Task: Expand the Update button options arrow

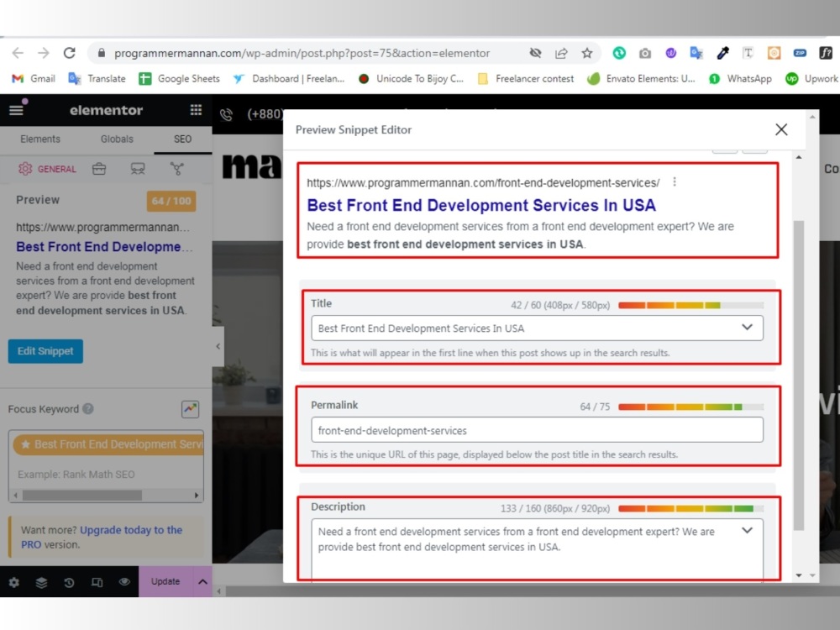Action: (202, 582)
